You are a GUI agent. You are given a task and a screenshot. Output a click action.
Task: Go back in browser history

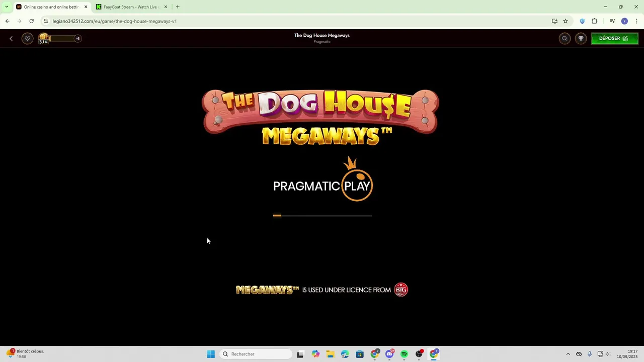(x=7, y=21)
